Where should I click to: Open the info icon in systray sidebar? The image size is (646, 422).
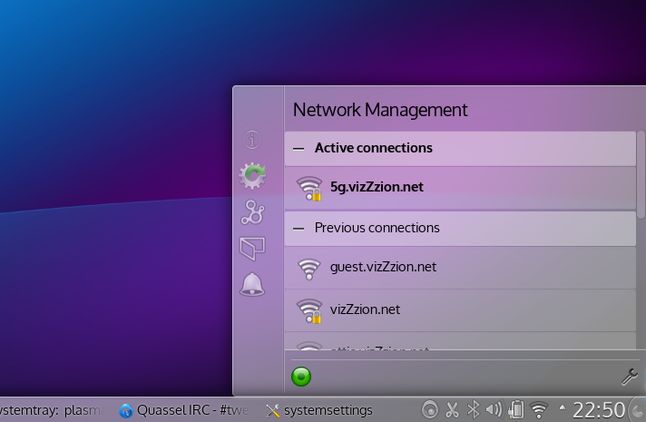[252, 139]
